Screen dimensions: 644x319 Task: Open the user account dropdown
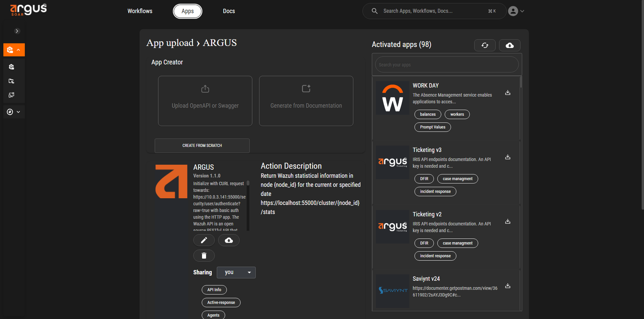pos(516,11)
